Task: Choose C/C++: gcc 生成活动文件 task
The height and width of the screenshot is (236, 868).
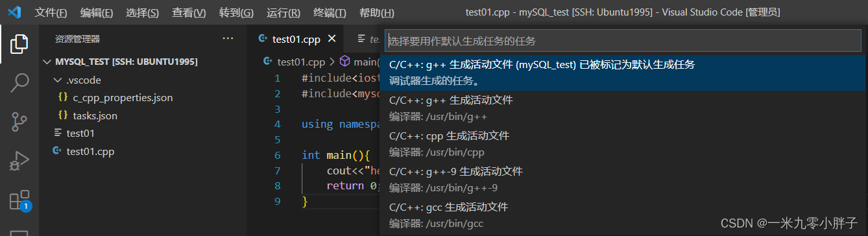Action: point(623,215)
